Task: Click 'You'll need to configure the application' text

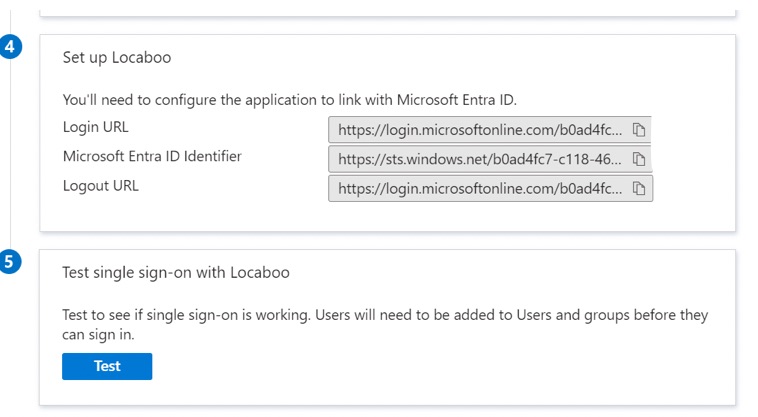Action: click(x=290, y=100)
